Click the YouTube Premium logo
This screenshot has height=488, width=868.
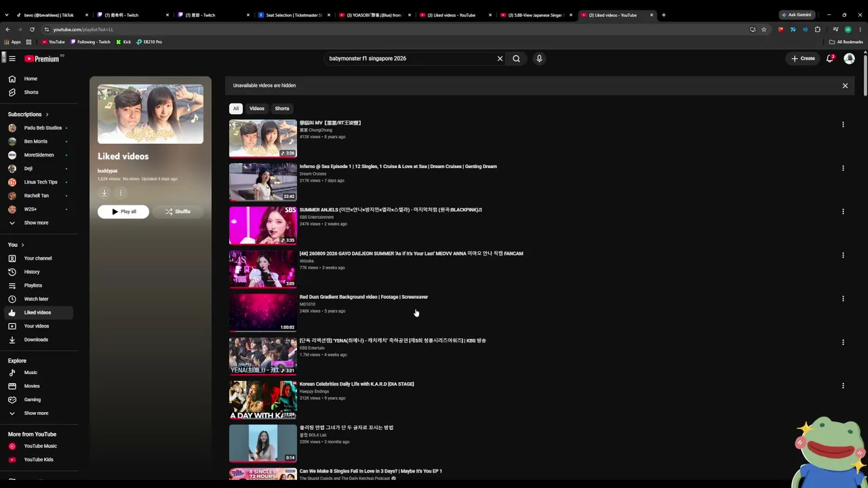pyautogui.click(x=42, y=59)
